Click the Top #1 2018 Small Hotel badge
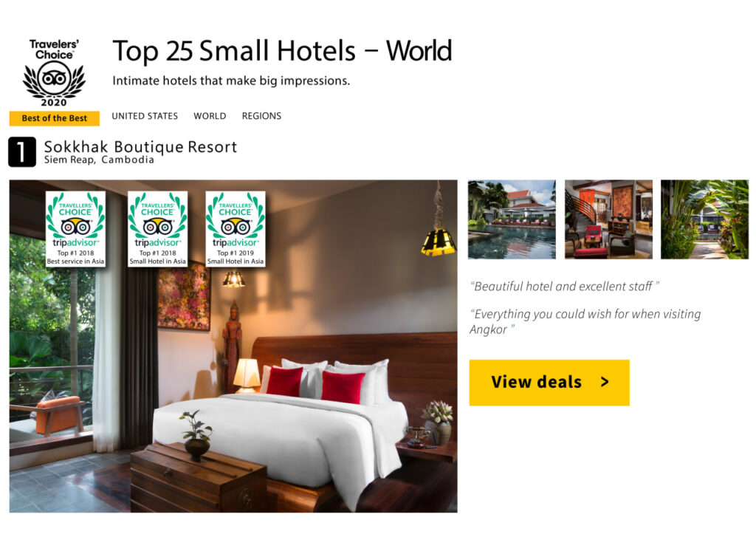The height and width of the screenshot is (554, 756). [x=157, y=229]
